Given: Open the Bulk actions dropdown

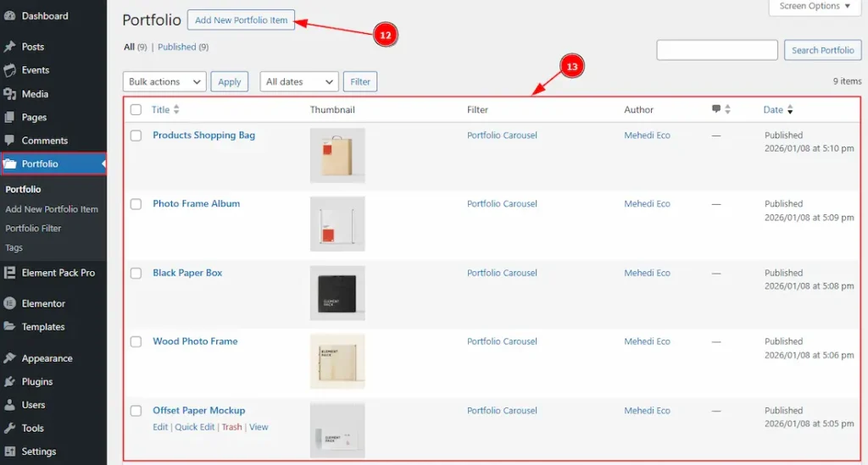Looking at the screenshot, I should [164, 81].
